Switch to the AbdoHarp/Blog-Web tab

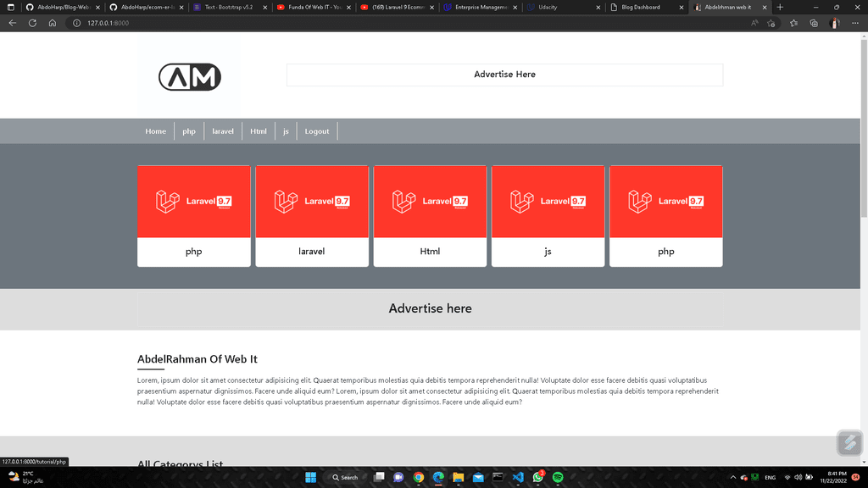click(x=63, y=7)
